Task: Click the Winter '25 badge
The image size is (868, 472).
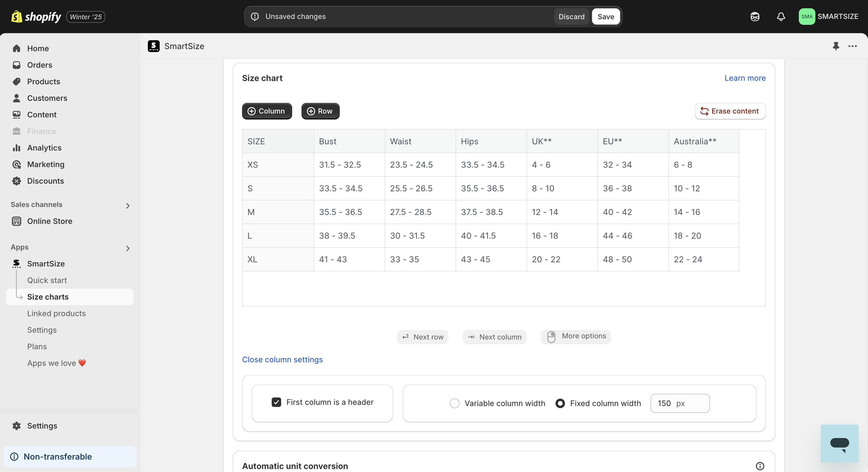Action: [85, 17]
